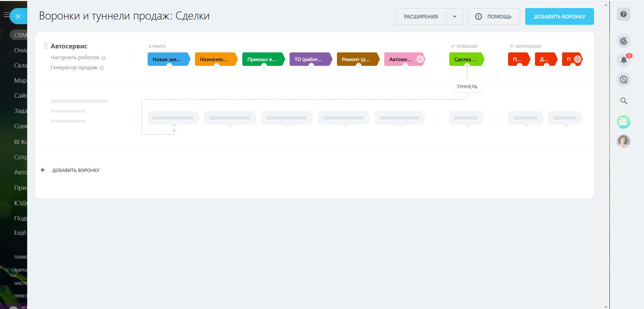Image resolution: width=644 pixels, height=309 pixels.
Task: Select the orange Назначен… stage
Action: pyautogui.click(x=216, y=59)
